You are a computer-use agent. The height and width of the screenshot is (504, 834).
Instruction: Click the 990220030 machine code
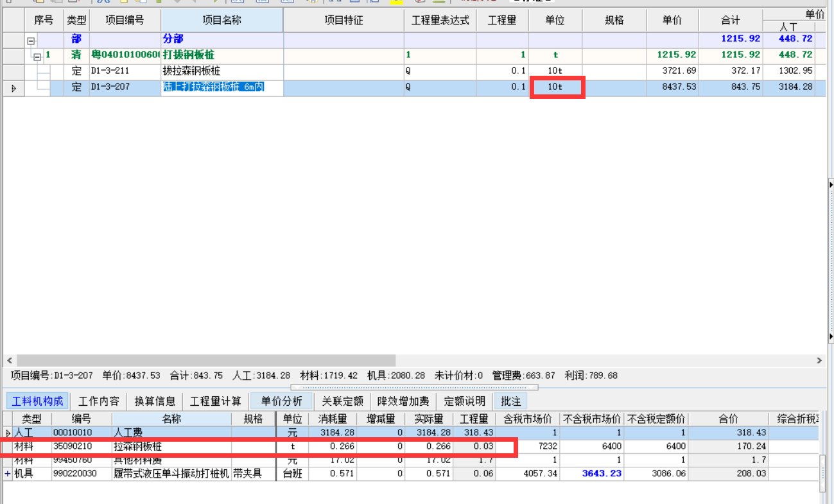click(82, 474)
